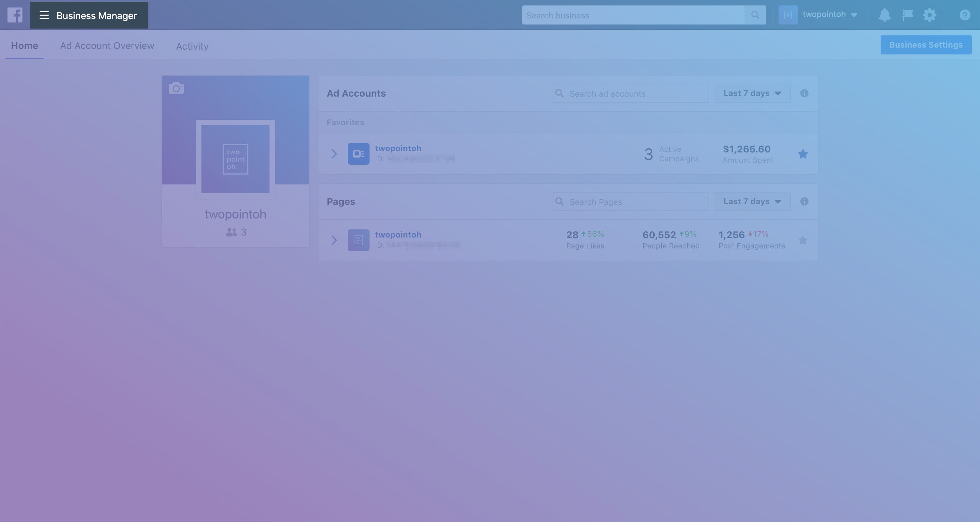Open twopointoh ad account link
This screenshot has width=980, height=522.
click(x=398, y=148)
